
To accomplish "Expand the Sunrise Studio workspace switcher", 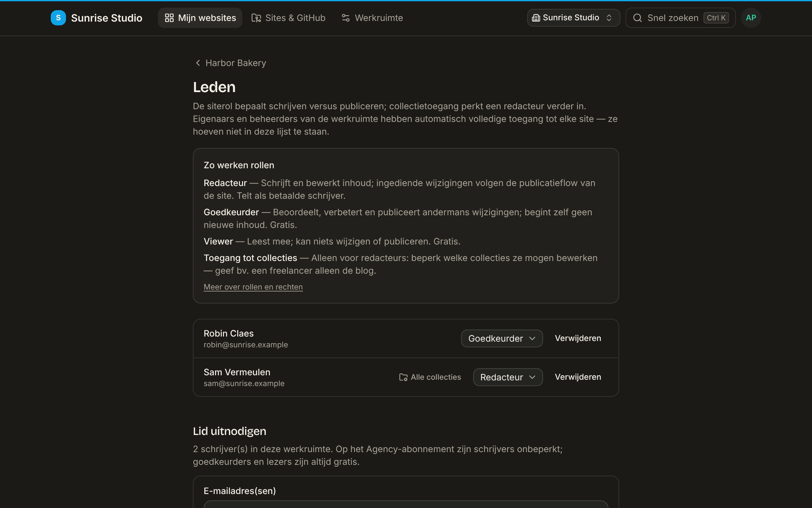I will [x=573, y=18].
